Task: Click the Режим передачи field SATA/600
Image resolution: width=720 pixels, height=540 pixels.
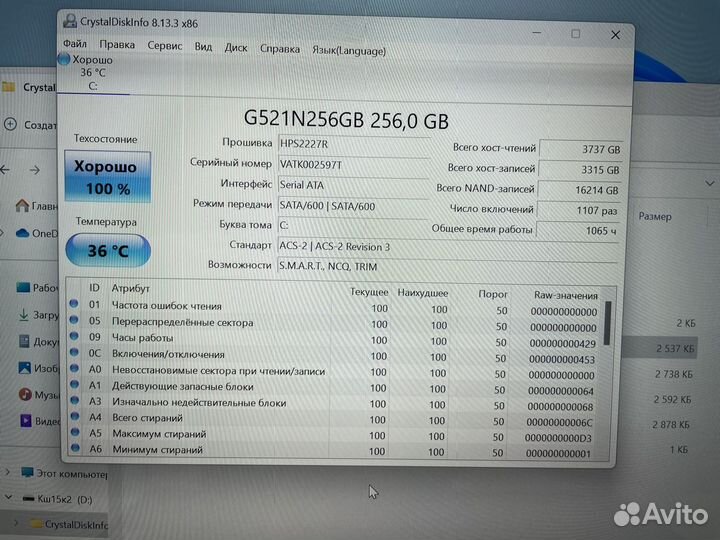Action: 354,206
